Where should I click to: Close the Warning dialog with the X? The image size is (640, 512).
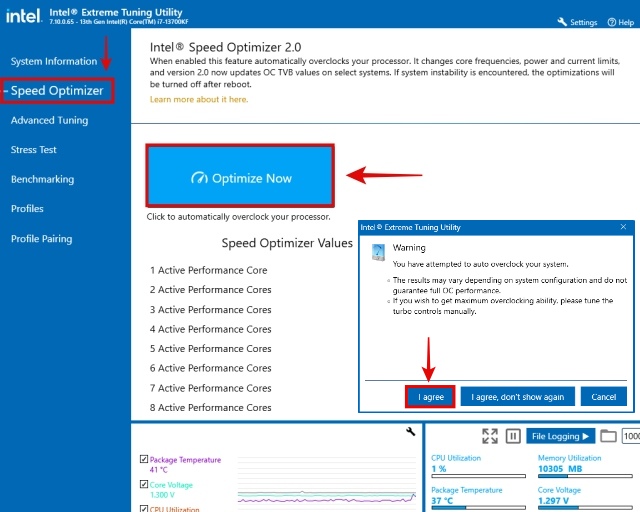[x=624, y=227]
